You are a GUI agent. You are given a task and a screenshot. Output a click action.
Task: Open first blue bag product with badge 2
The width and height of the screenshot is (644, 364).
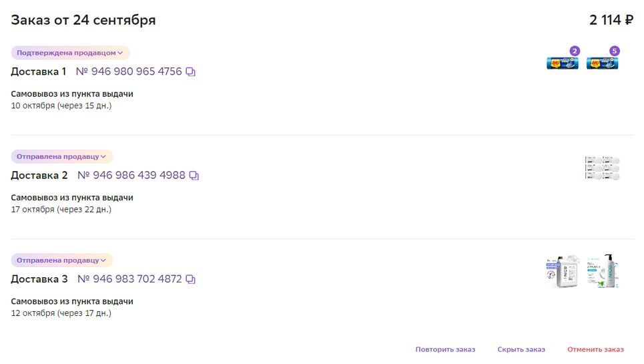coord(562,63)
